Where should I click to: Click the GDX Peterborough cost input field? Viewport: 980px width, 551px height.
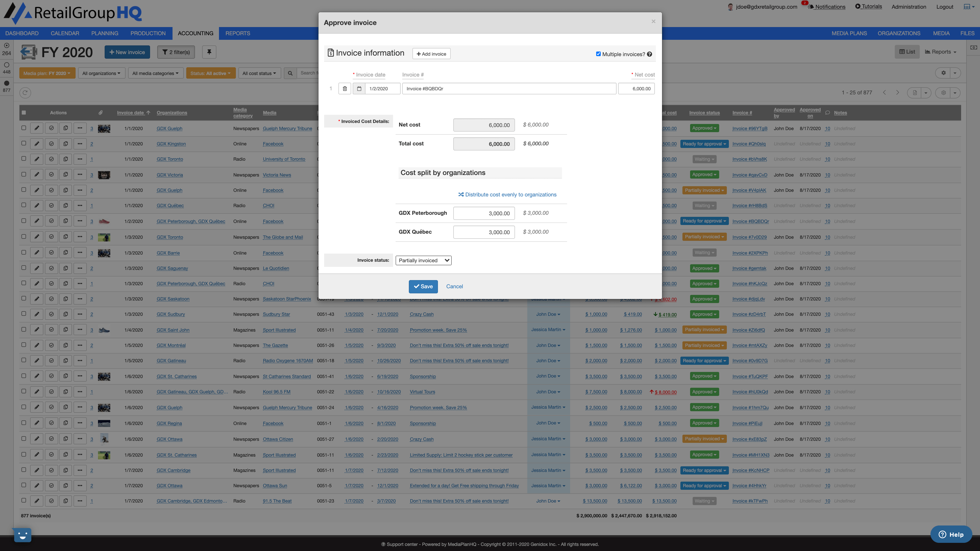pyautogui.click(x=484, y=213)
